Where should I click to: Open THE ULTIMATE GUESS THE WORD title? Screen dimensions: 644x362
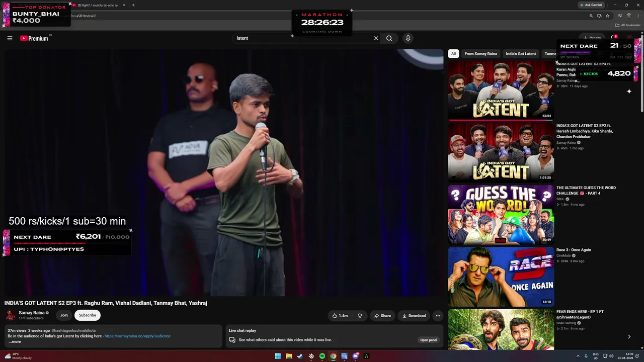tap(586, 191)
